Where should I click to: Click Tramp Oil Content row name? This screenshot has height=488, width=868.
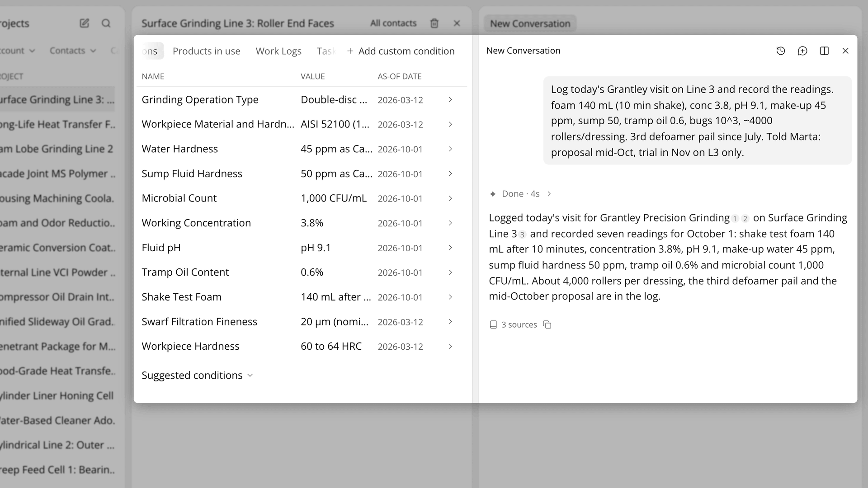tap(185, 272)
